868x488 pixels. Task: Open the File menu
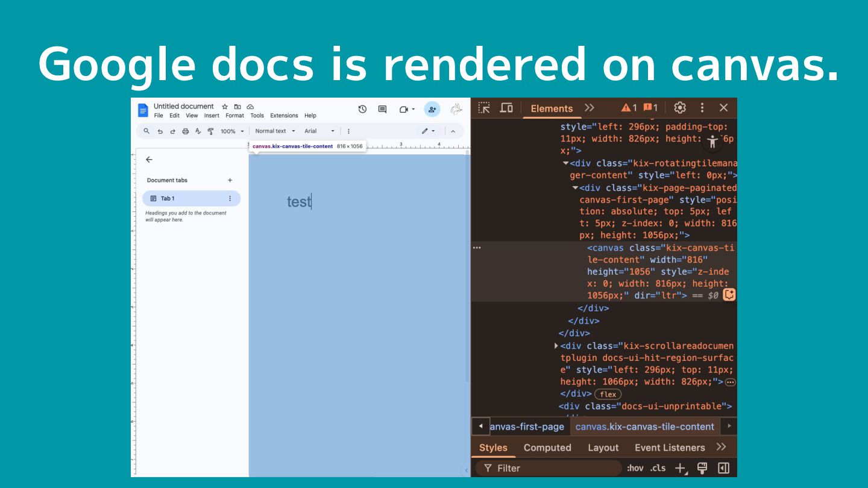coord(159,116)
